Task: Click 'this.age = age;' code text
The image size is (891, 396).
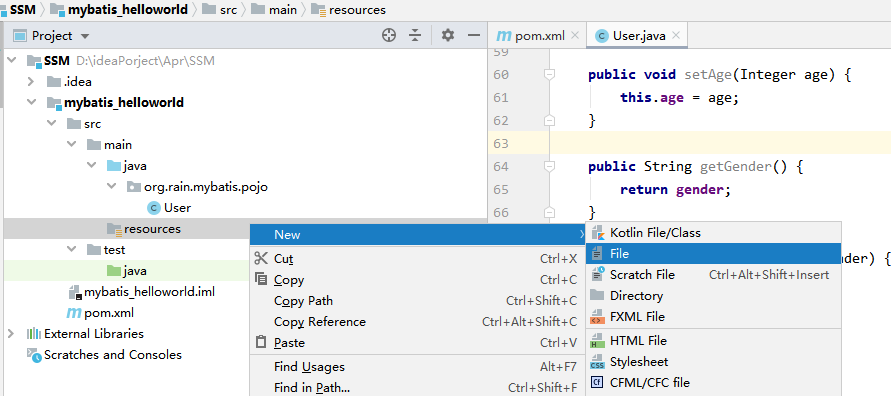Action: (x=679, y=98)
